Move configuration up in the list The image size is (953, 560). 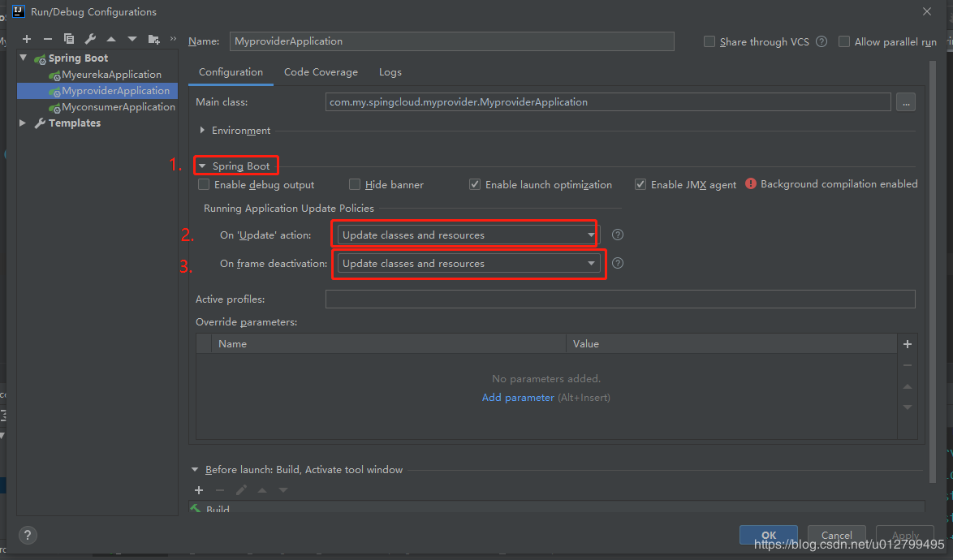click(x=111, y=39)
